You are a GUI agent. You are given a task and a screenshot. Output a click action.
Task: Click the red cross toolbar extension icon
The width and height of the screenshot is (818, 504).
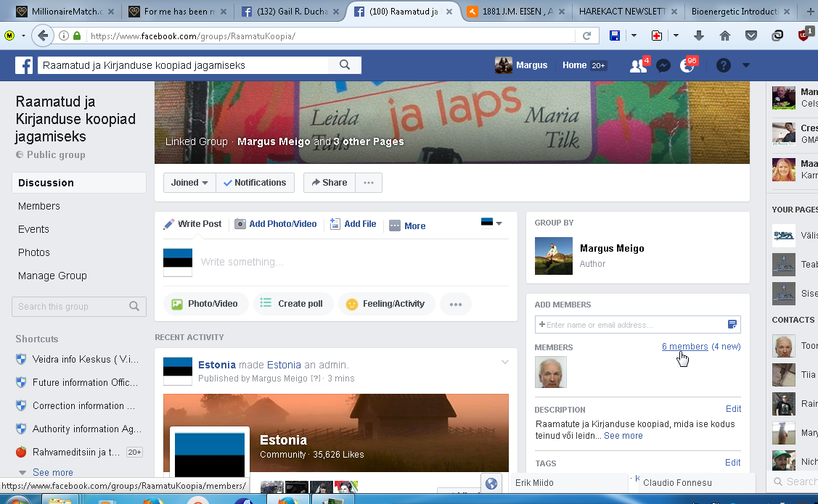(x=657, y=36)
